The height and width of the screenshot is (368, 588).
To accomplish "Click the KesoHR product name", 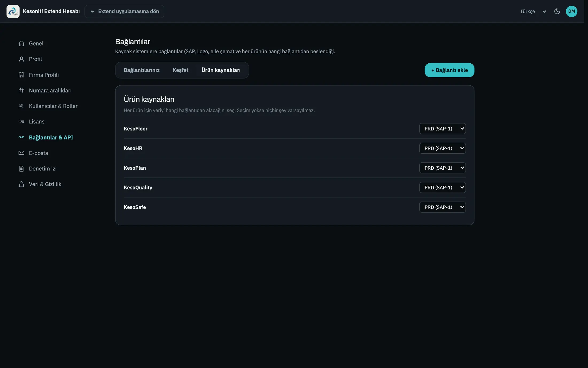I will click(x=133, y=148).
